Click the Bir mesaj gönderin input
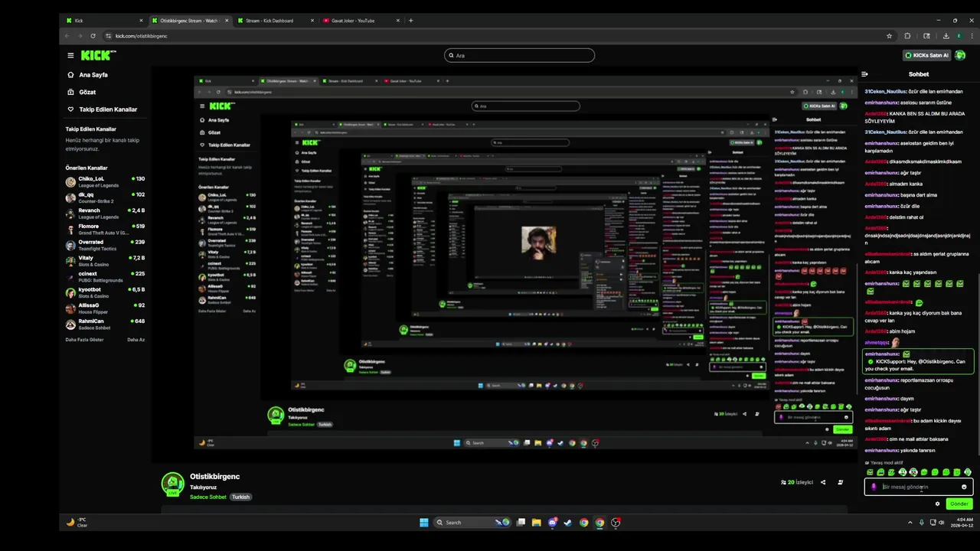980x551 pixels. (x=918, y=487)
